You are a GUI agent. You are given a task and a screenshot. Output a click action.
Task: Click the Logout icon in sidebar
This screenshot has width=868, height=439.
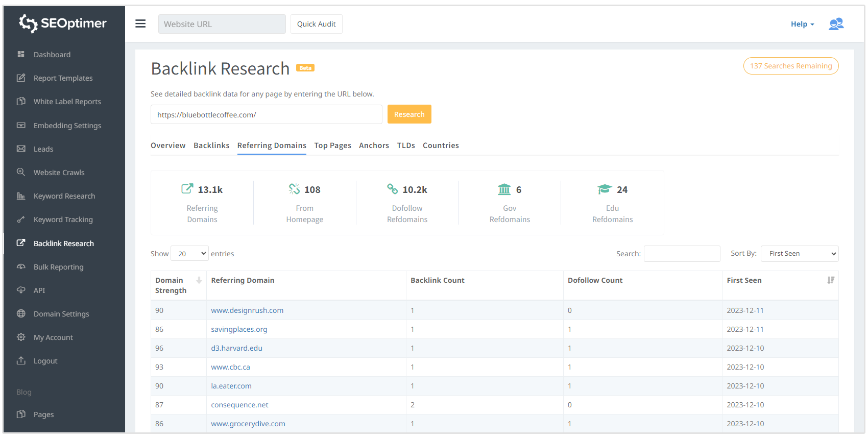coord(21,360)
